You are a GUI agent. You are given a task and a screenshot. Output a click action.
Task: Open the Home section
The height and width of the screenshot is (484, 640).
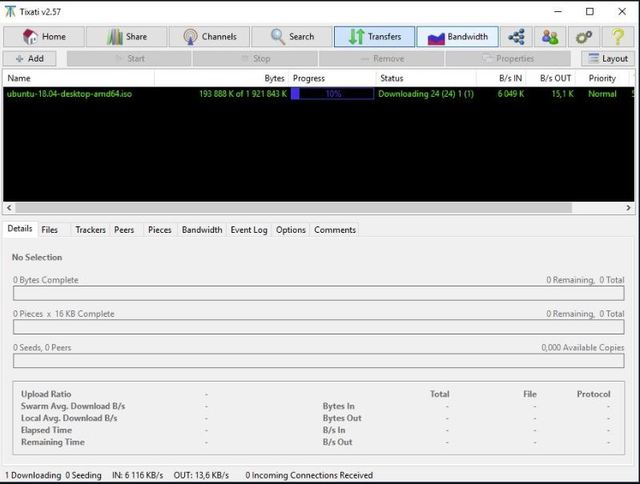(42, 37)
